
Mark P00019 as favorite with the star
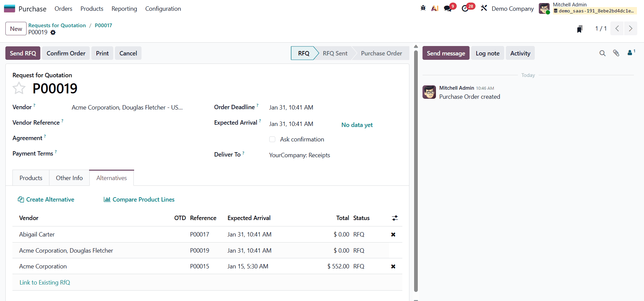[19, 88]
